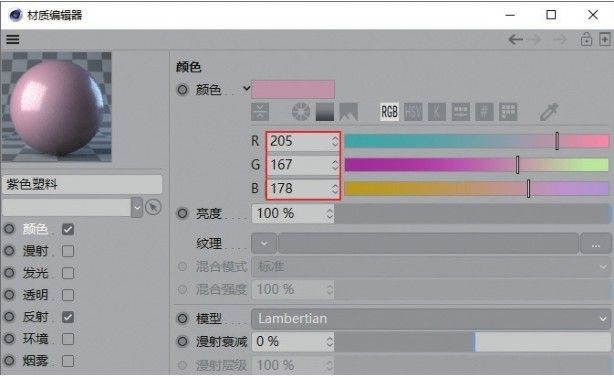Image resolution: width=614 pixels, height=377 pixels.
Task: Click the pink 颜色 swatch
Action: coord(293,90)
